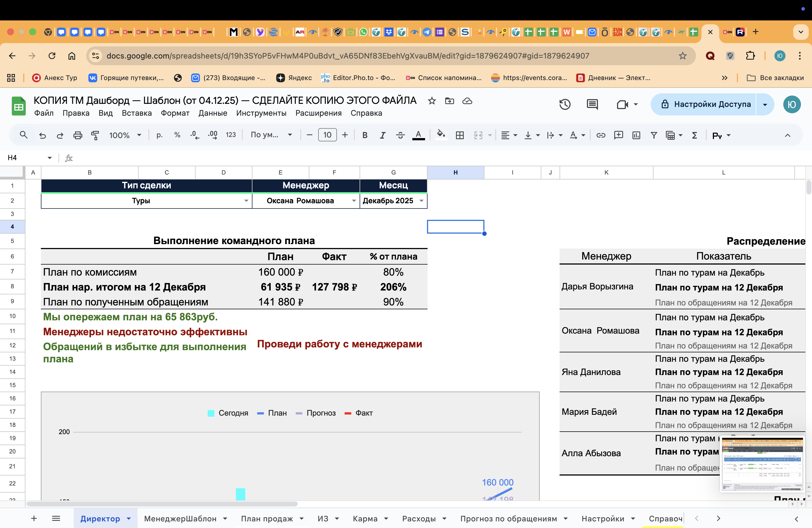
Task: Toggle bold formatting
Action: (365, 135)
